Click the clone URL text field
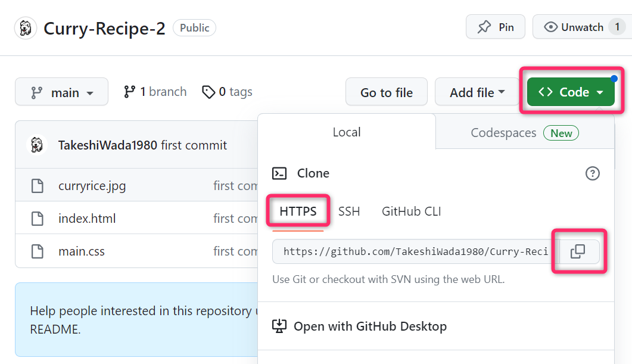The height and width of the screenshot is (364, 632). click(x=415, y=251)
